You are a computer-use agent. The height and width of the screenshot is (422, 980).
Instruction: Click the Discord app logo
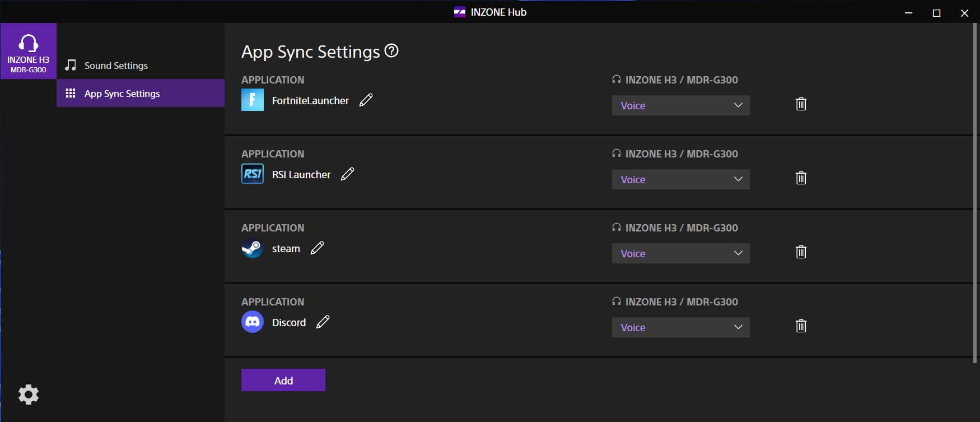click(x=253, y=322)
